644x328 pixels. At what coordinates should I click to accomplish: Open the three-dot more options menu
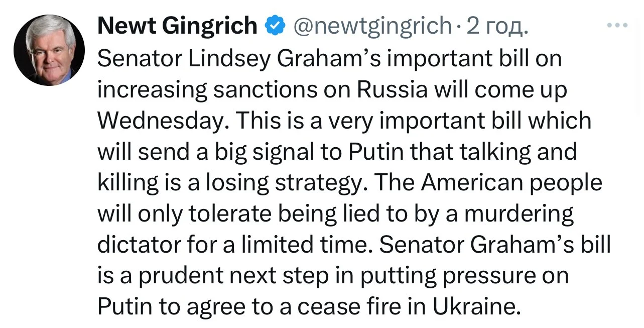click(617, 25)
